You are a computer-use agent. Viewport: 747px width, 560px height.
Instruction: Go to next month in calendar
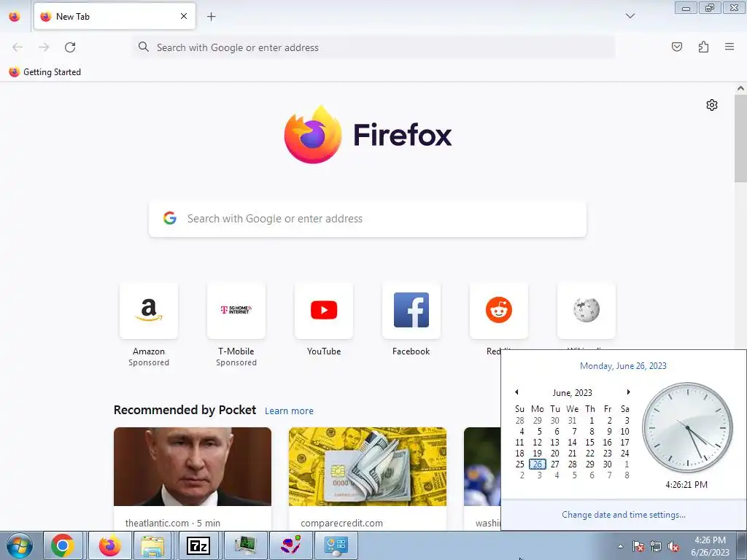coord(628,392)
